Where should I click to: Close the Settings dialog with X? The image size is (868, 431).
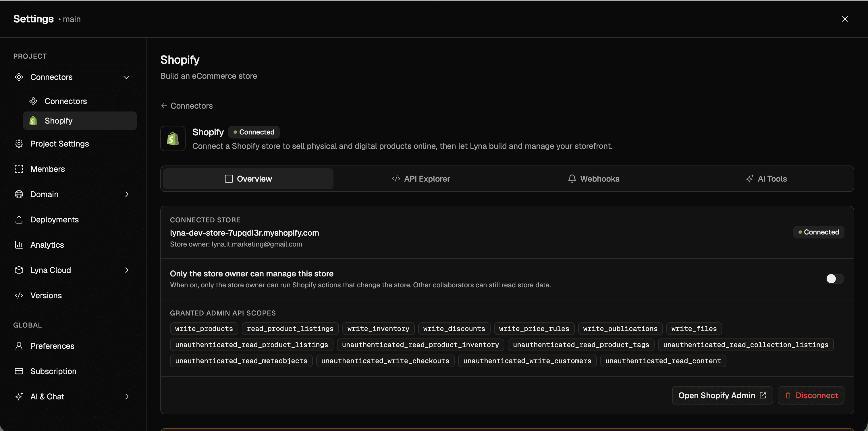coord(845,19)
